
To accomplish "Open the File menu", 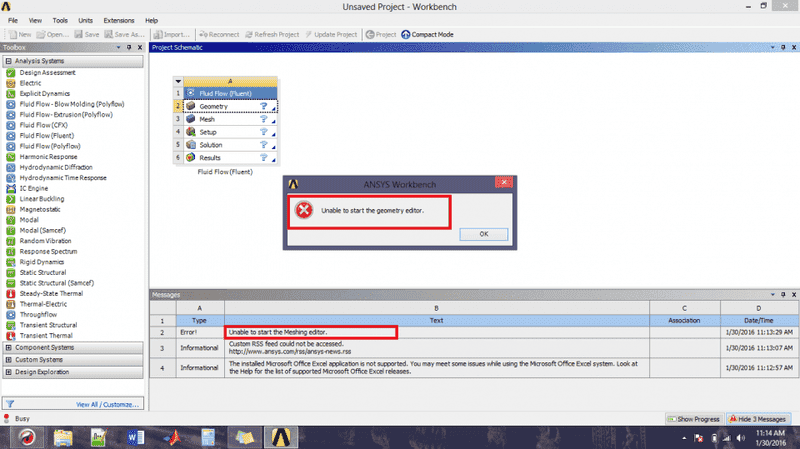I will (x=13, y=21).
